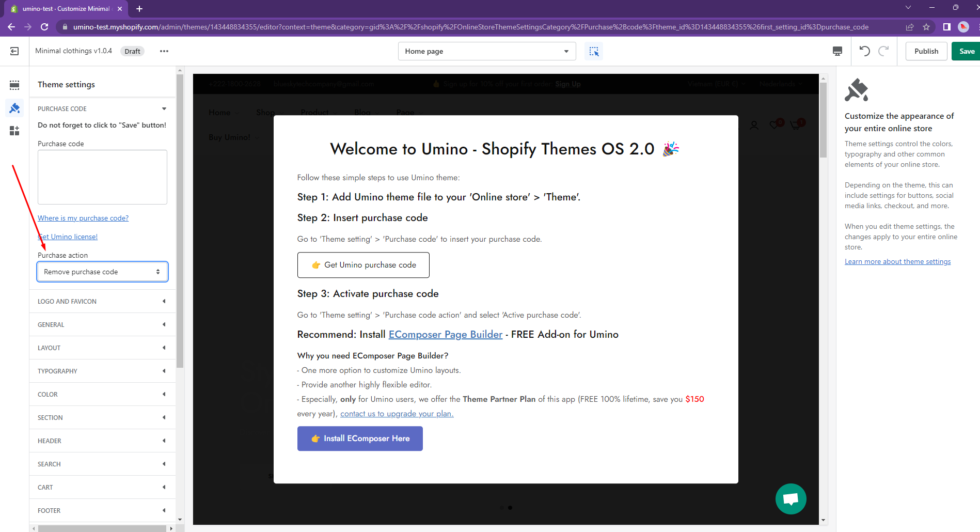Open the Sections panel icon
The image size is (980, 532).
(14, 85)
